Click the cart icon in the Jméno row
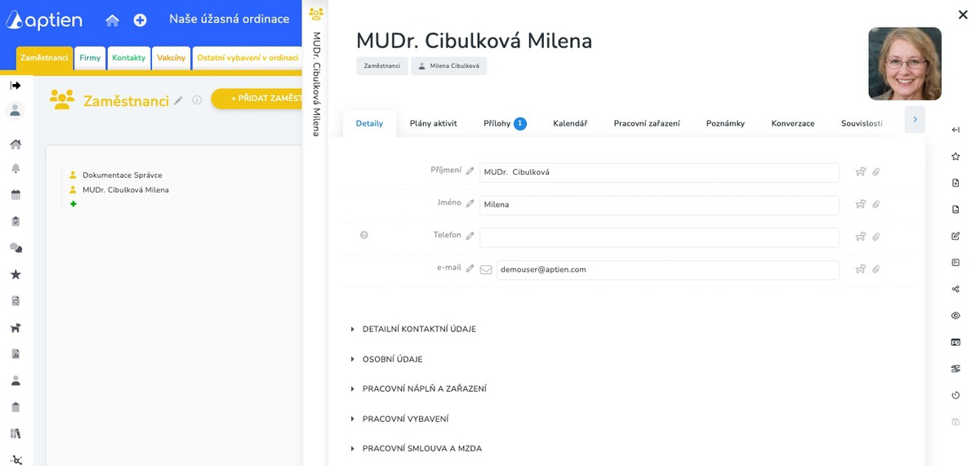This screenshot has width=980, height=466. click(x=860, y=204)
